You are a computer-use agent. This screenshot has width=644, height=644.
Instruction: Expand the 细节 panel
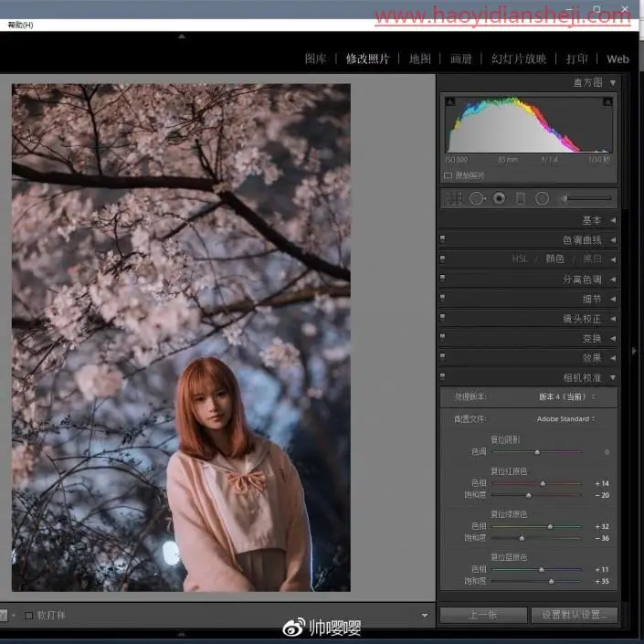[x=613, y=299]
